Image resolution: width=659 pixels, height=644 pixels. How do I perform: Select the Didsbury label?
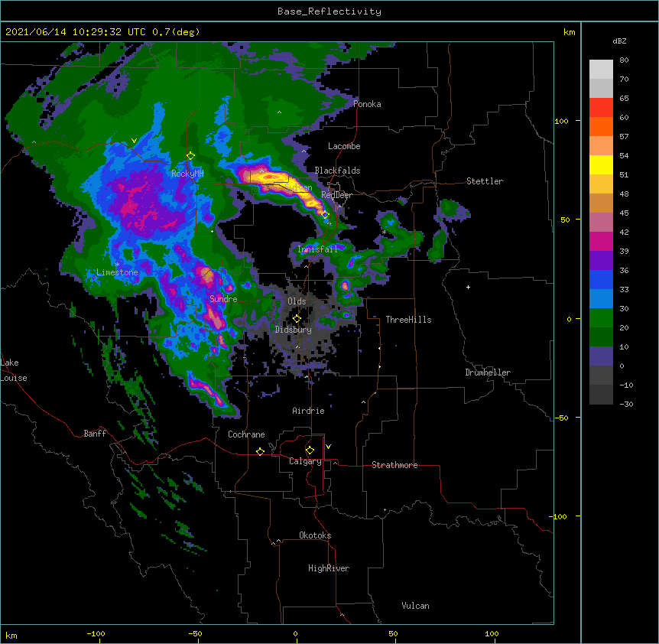(x=294, y=330)
